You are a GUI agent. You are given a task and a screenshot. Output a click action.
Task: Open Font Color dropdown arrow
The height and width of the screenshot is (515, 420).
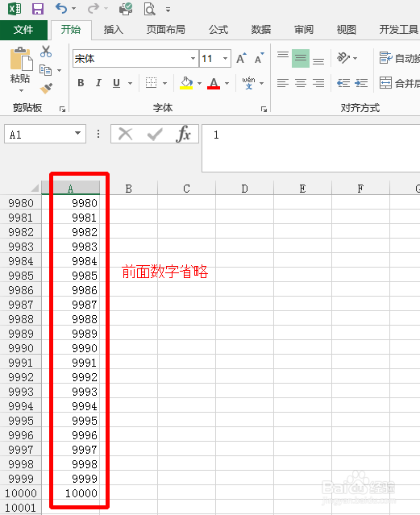click(227, 83)
